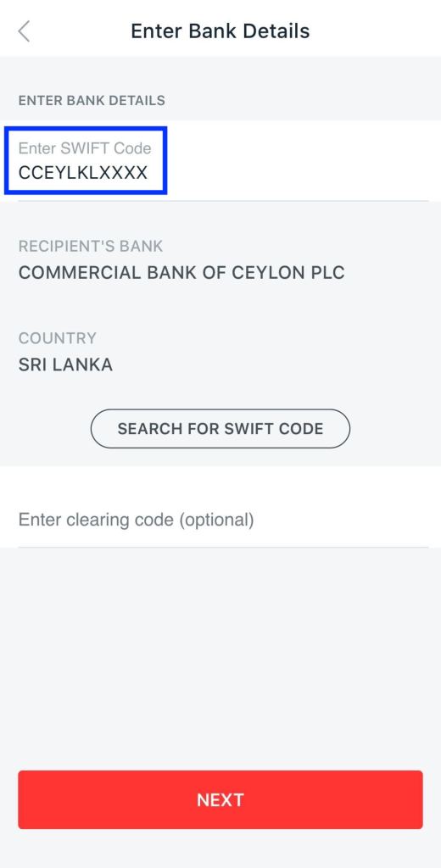
Task: Tap the RECIPIENT'S BANK label
Action: click(x=91, y=246)
